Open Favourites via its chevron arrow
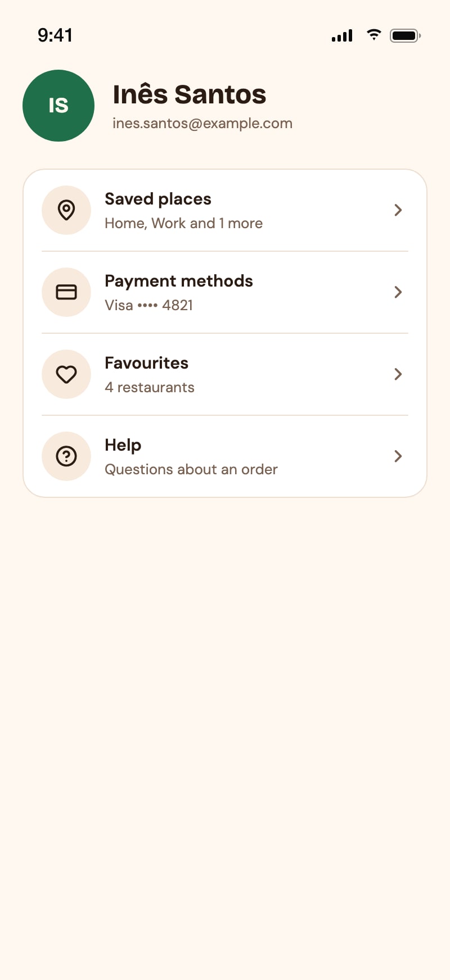The image size is (450, 980). point(398,374)
